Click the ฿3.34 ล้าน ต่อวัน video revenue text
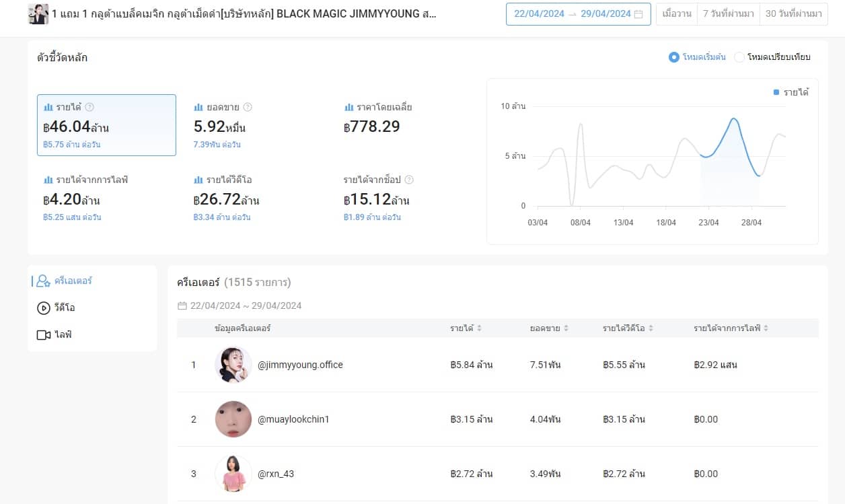This screenshot has height=504, width=845. click(x=221, y=217)
